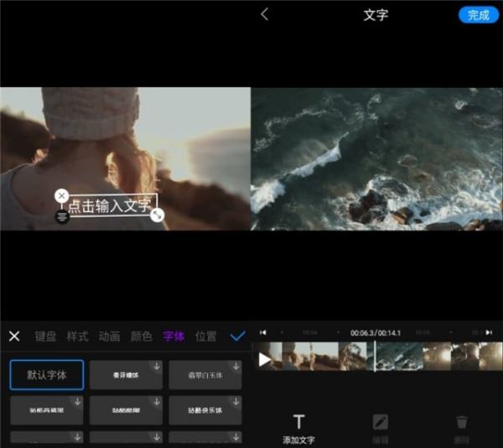503x448 pixels.
Task: Switch to the 样式 tab
Action: tap(77, 336)
